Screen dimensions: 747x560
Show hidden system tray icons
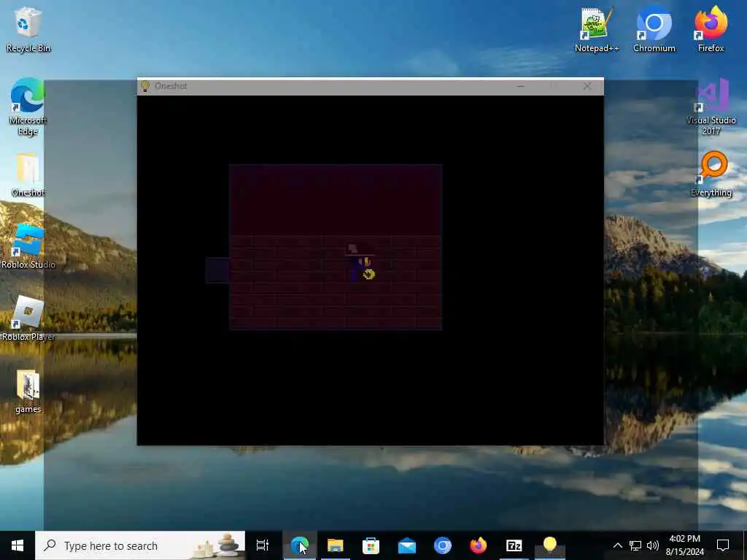tap(617, 545)
